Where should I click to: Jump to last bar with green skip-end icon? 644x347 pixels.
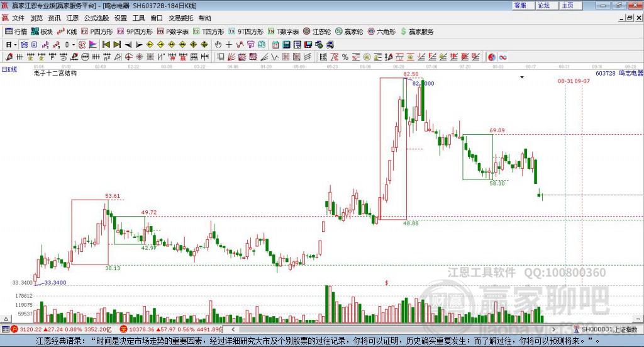[117, 45]
